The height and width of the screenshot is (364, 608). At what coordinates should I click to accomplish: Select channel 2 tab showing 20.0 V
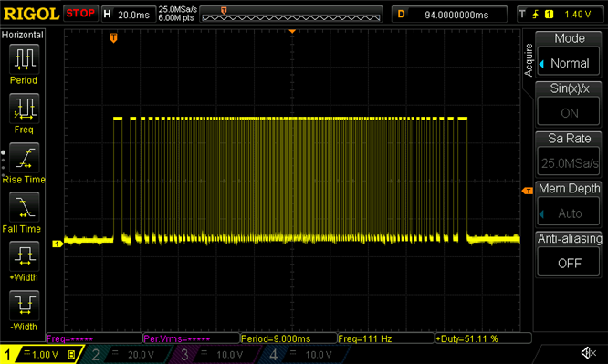(x=128, y=354)
